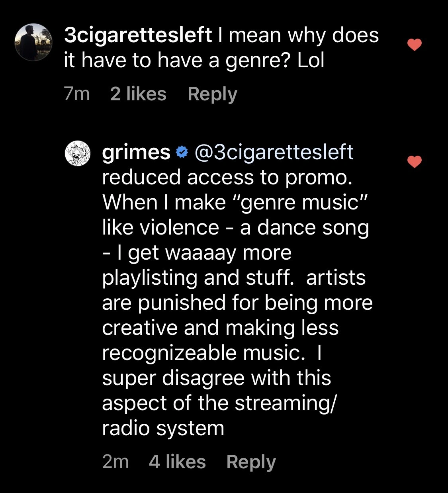Screen dimensions: 448x493
Task: Click the 'why does it have' comment text
Action: tap(222, 48)
